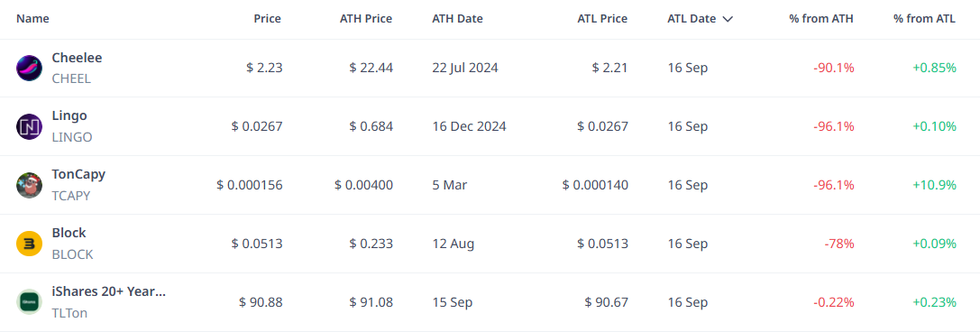Screen dimensions: 980x332
Task: Open the Lingo coin name link
Action: pos(69,115)
